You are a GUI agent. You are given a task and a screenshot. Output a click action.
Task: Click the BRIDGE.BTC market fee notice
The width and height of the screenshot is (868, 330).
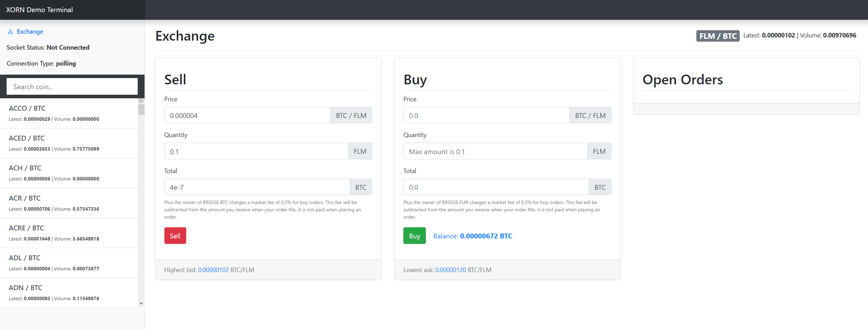[263, 210]
